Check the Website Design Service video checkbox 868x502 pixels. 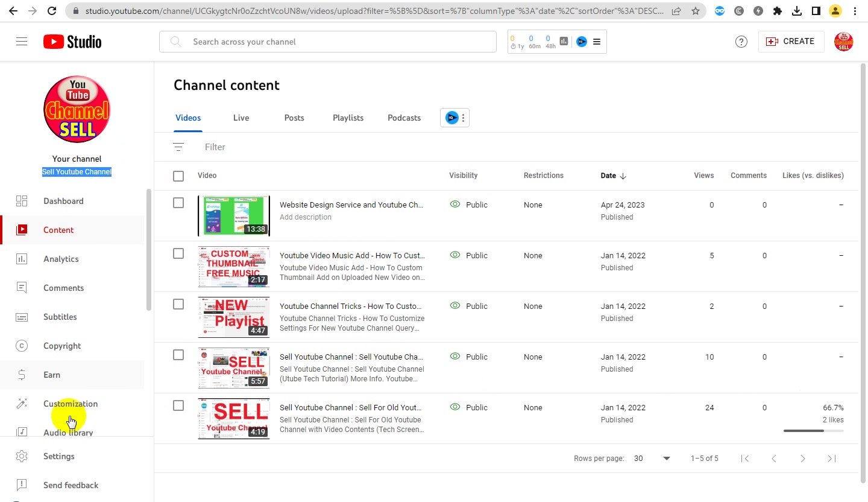(x=178, y=203)
